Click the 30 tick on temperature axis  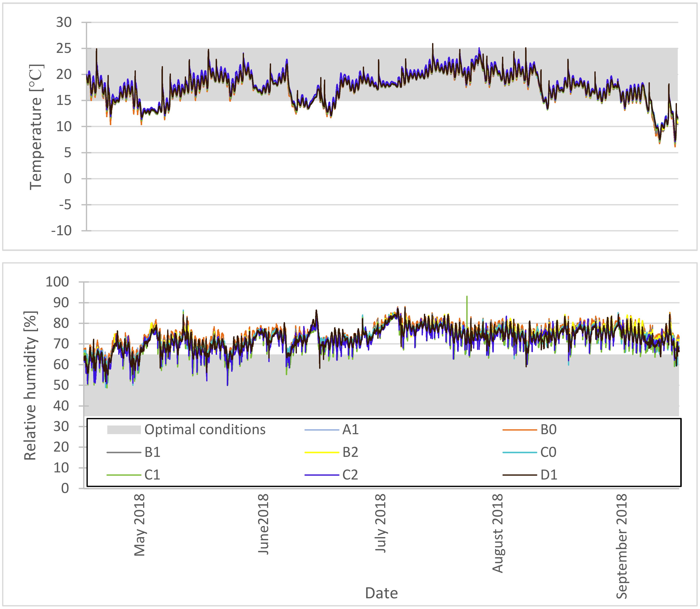click(64, 22)
